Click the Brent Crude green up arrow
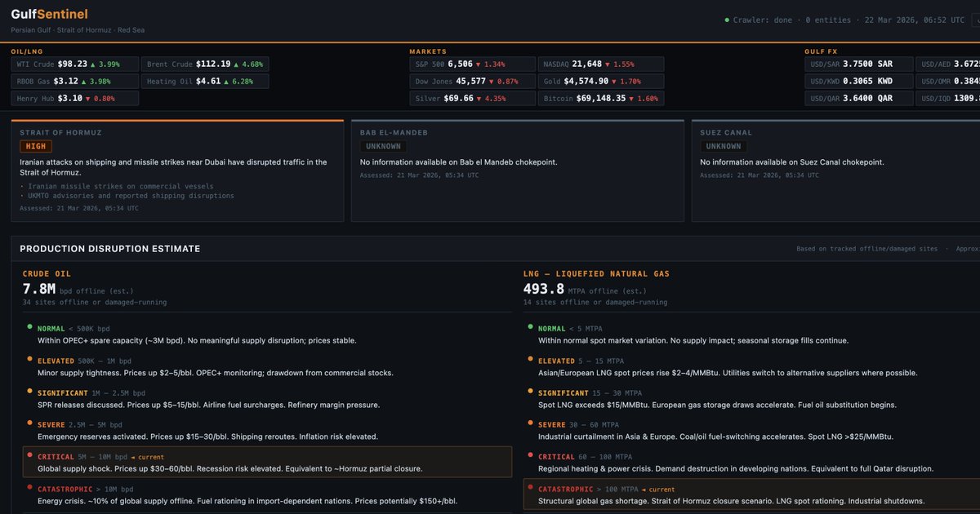The height and width of the screenshot is (514, 980). coord(236,64)
